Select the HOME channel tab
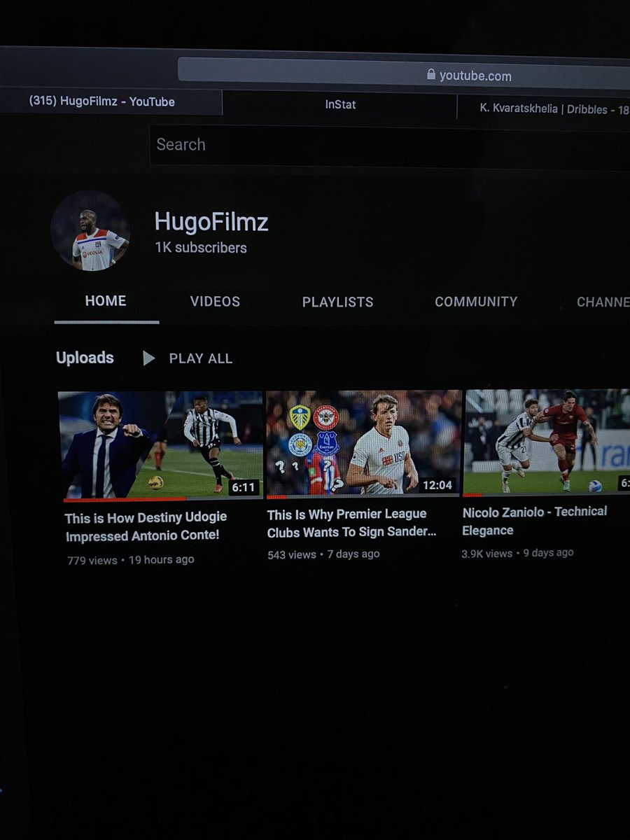 (106, 301)
